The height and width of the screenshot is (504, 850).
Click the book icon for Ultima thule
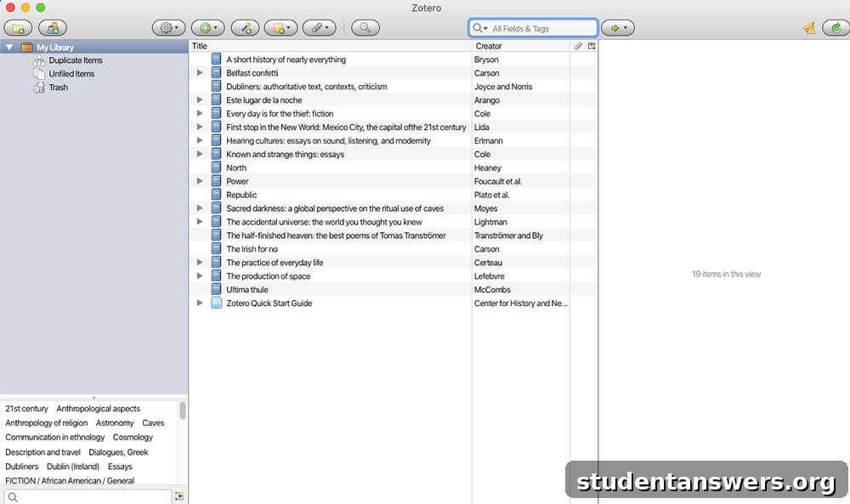click(216, 289)
